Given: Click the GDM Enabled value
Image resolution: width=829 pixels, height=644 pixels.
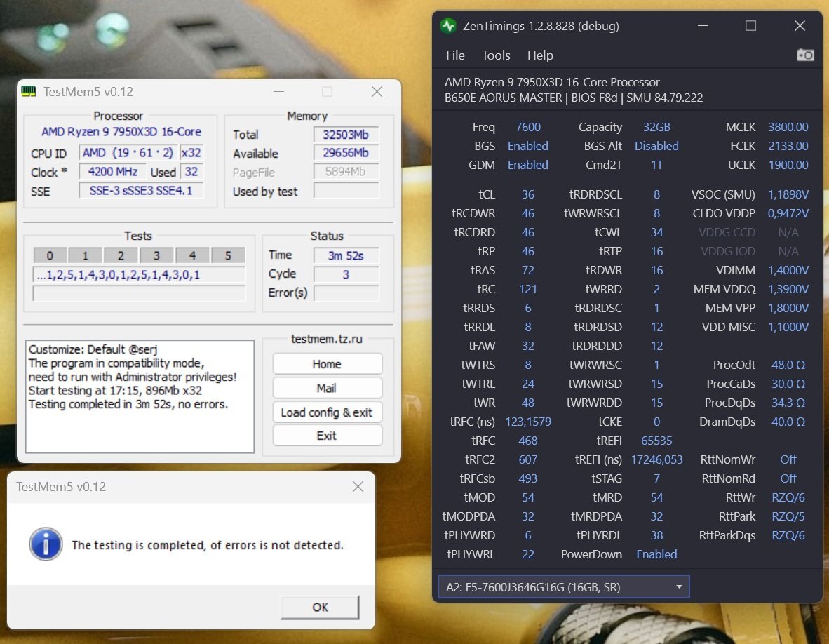Looking at the screenshot, I should click(528, 165).
